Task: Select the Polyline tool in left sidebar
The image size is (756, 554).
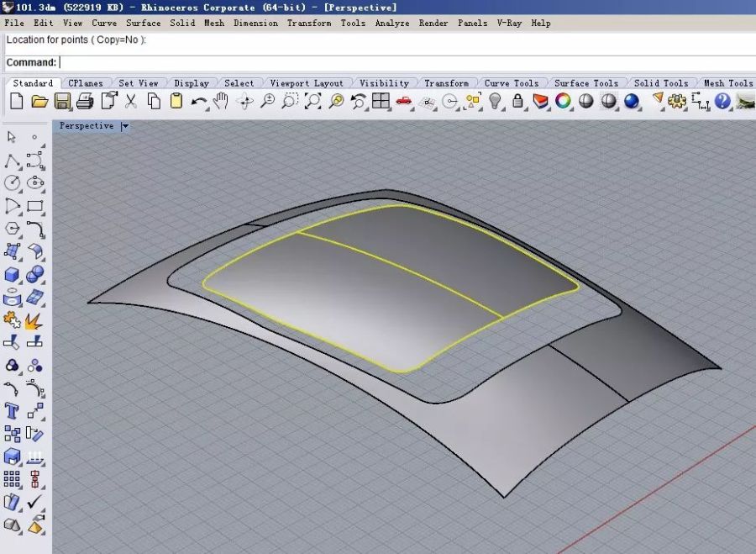Action: coord(13,160)
